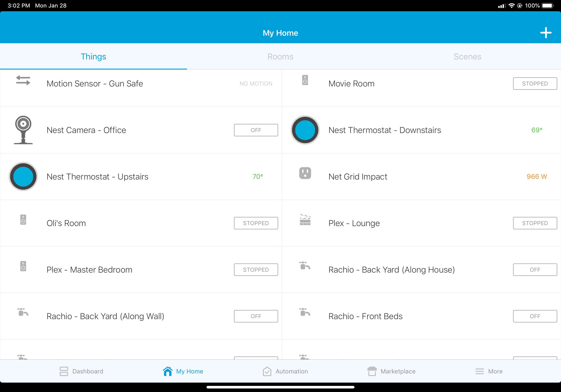Switch to the Rooms tab
This screenshot has width=561, height=392.
pyautogui.click(x=280, y=56)
